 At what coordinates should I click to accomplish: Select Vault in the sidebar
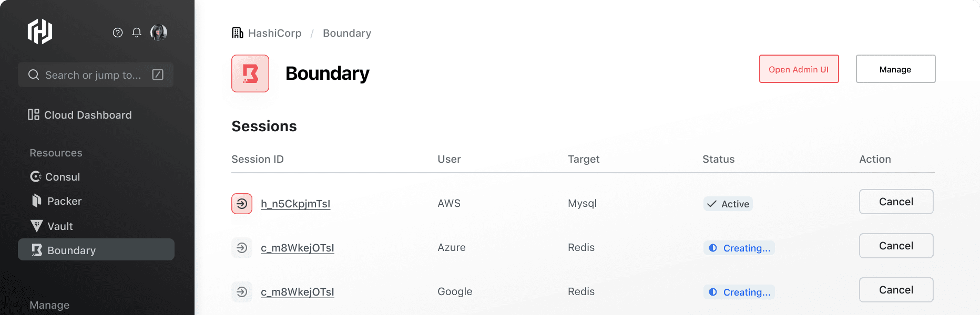click(52, 226)
